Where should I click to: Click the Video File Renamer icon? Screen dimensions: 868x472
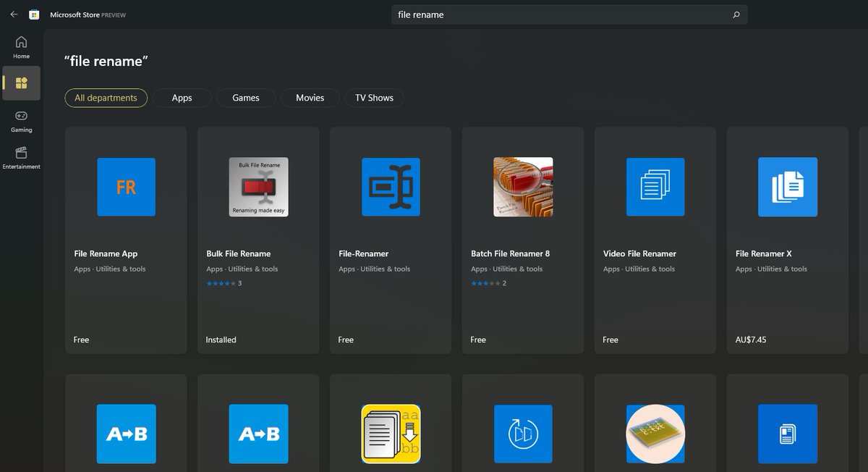[655, 187]
